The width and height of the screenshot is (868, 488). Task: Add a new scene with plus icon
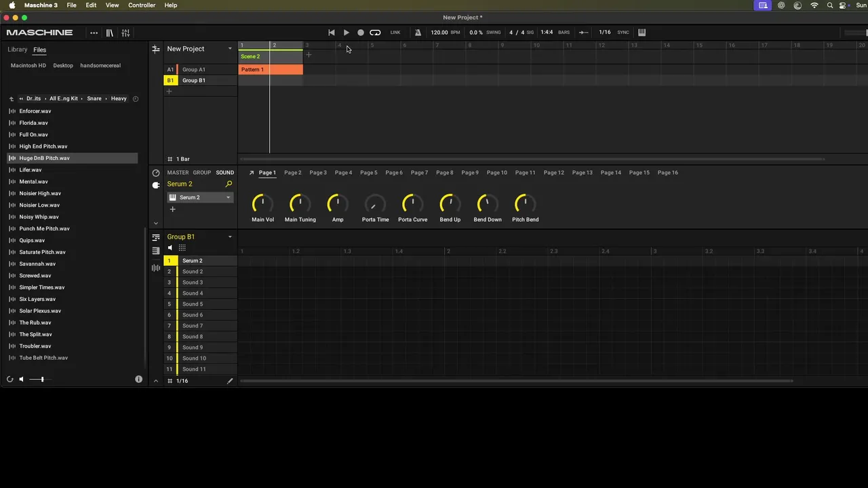[309, 55]
